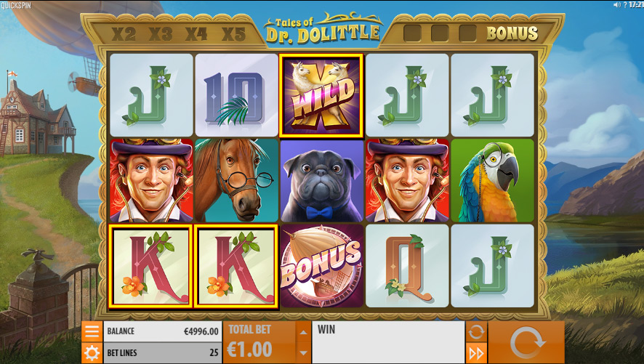644x364 pixels.
Task: Click the llama Wild symbol
Action: tap(321, 95)
